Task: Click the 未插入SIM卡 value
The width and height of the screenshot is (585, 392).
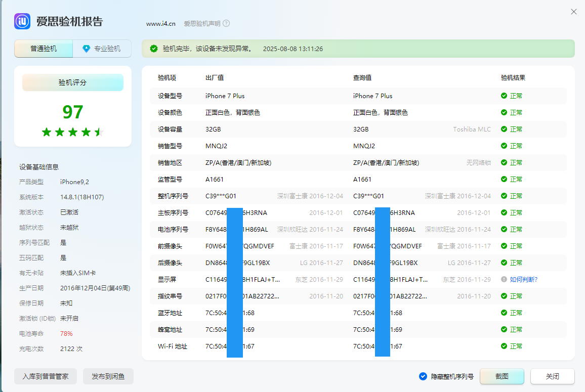Action: [x=78, y=273]
